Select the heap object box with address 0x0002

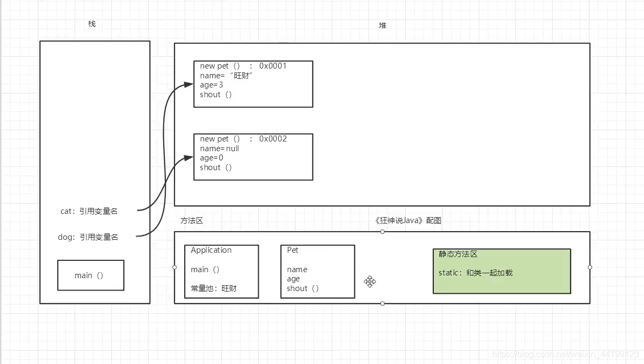click(x=253, y=157)
